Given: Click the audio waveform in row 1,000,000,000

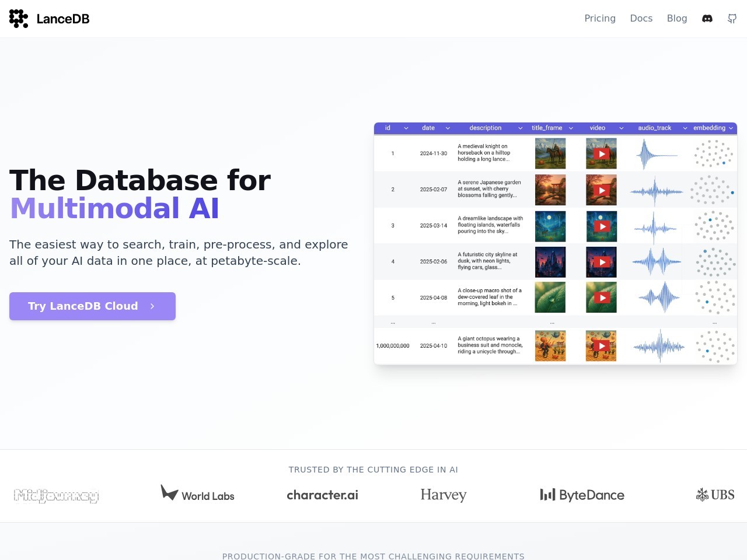Looking at the screenshot, I should [x=659, y=346].
